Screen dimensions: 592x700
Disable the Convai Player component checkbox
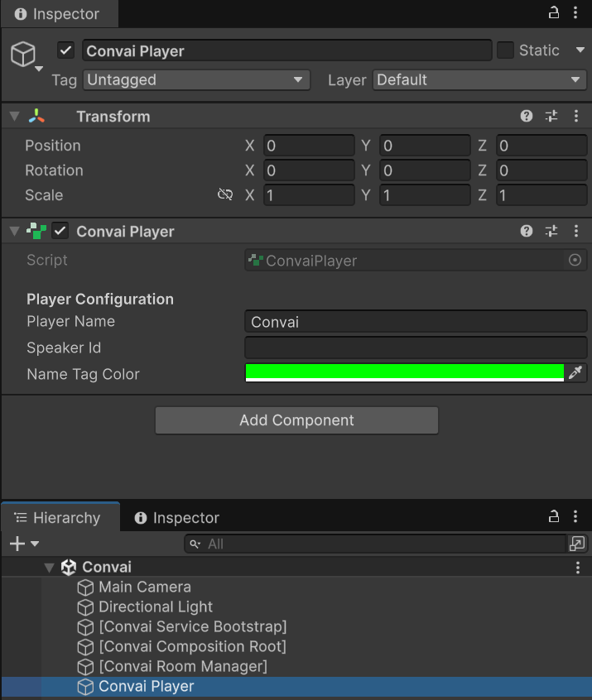60,232
